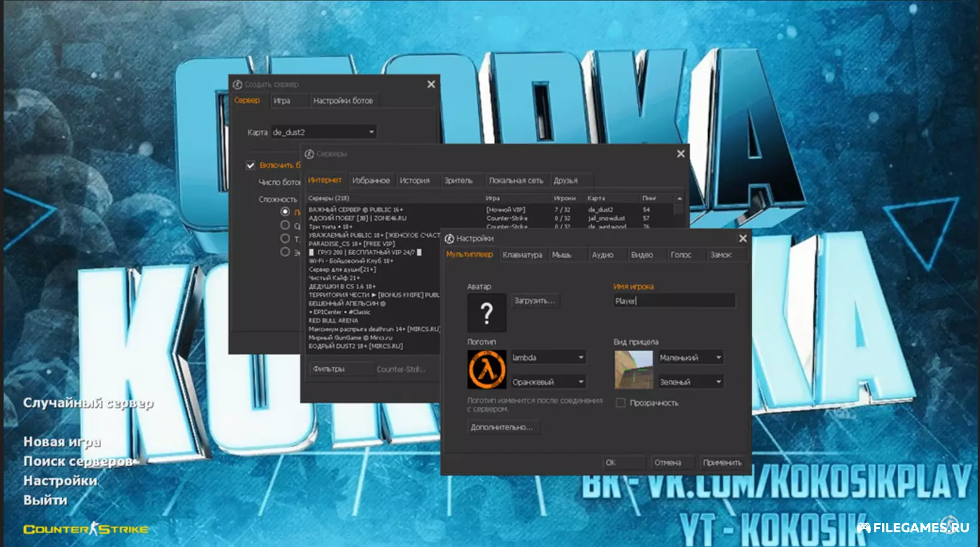The width and height of the screenshot is (980, 547).
Task: Click the Применить button
Action: pos(722,463)
